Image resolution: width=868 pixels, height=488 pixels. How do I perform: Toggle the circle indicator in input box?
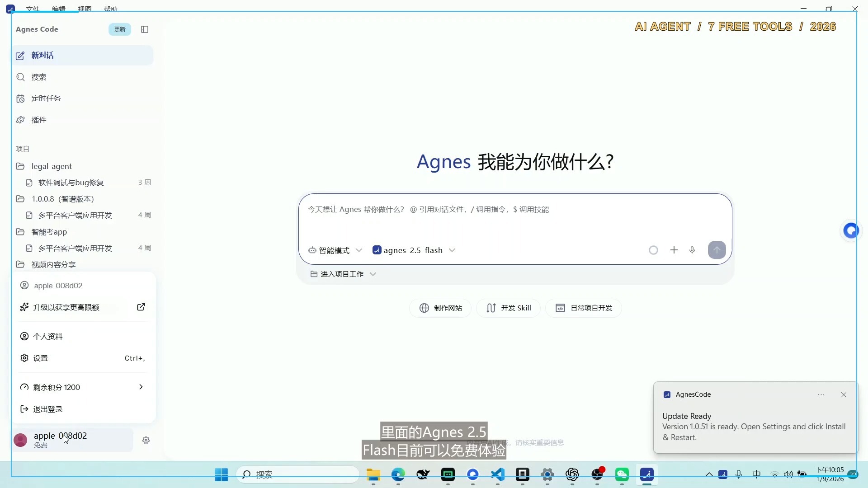coord(653,250)
